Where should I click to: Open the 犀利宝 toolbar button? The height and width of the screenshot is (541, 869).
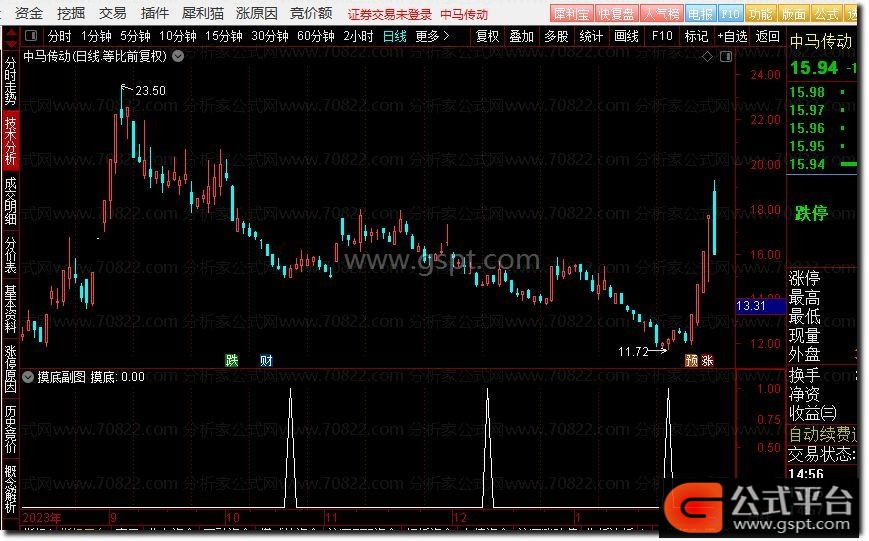point(572,14)
